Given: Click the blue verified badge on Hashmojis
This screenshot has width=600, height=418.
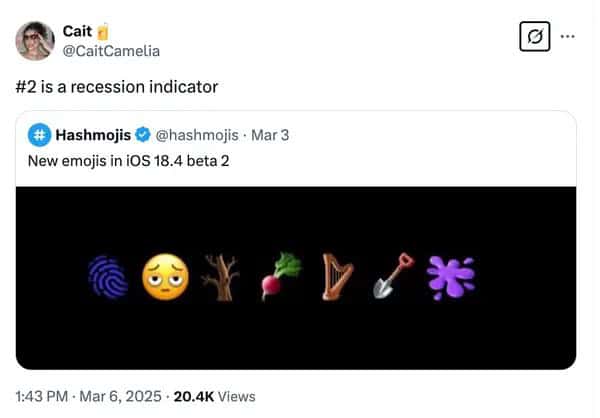Looking at the screenshot, I should pos(143,135).
